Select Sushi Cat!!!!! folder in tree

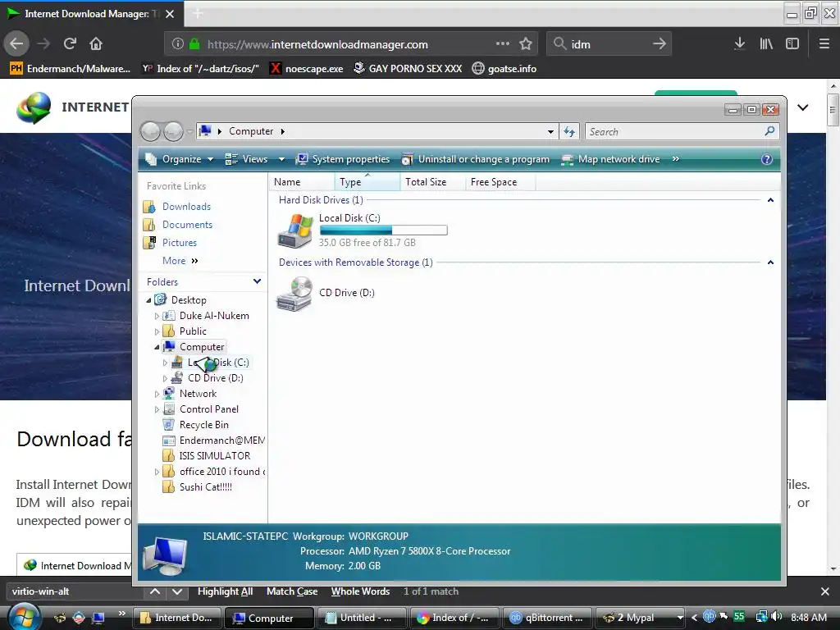[x=205, y=487]
